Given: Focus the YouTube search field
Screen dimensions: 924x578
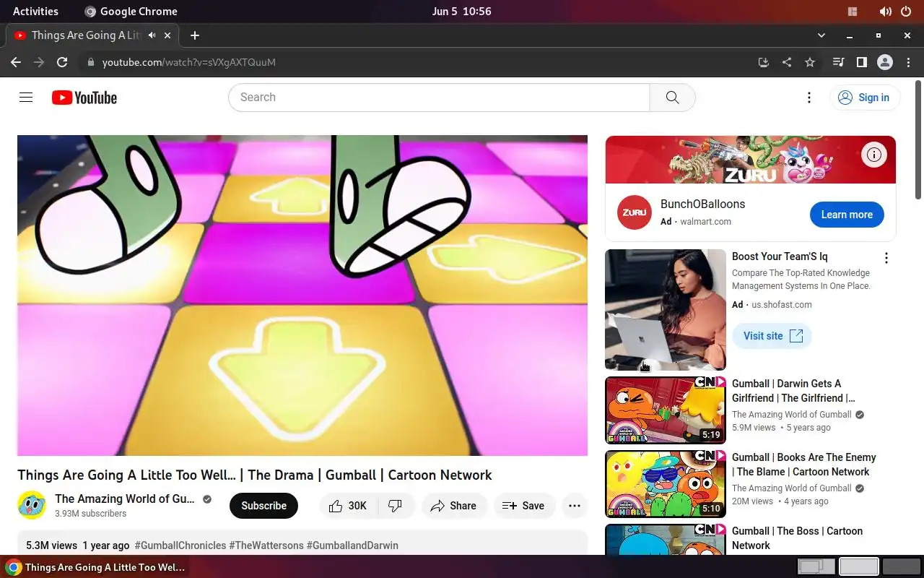Looking at the screenshot, I should 439,98.
